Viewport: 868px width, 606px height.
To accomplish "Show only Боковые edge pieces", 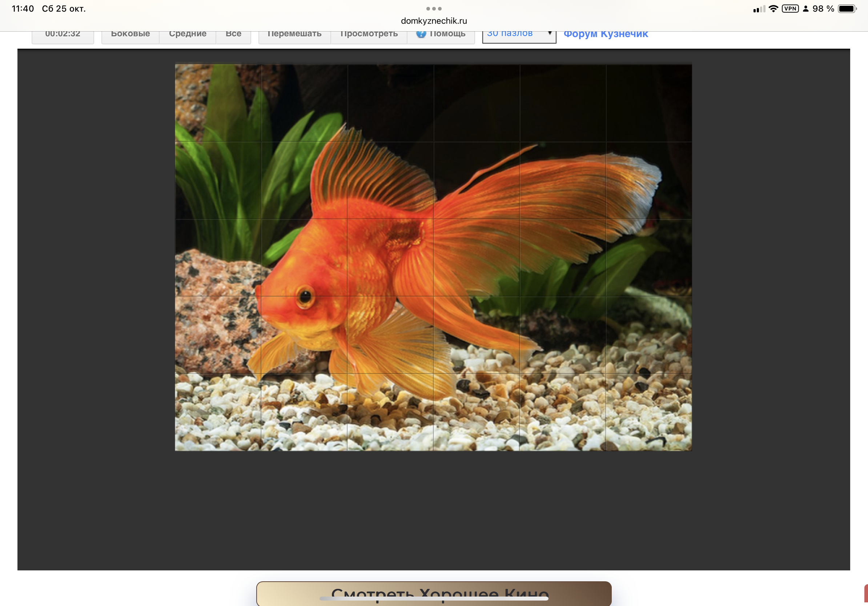I will pyautogui.click(x=130, y=36).
